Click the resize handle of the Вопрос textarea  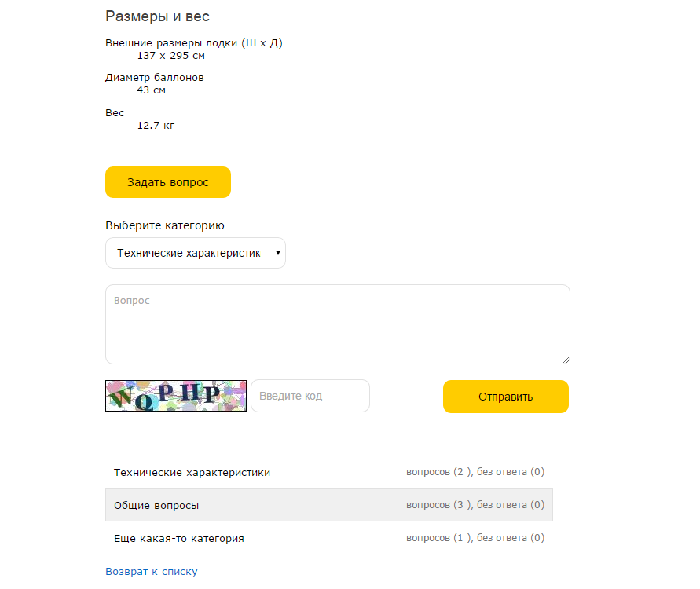click(565, 359)
